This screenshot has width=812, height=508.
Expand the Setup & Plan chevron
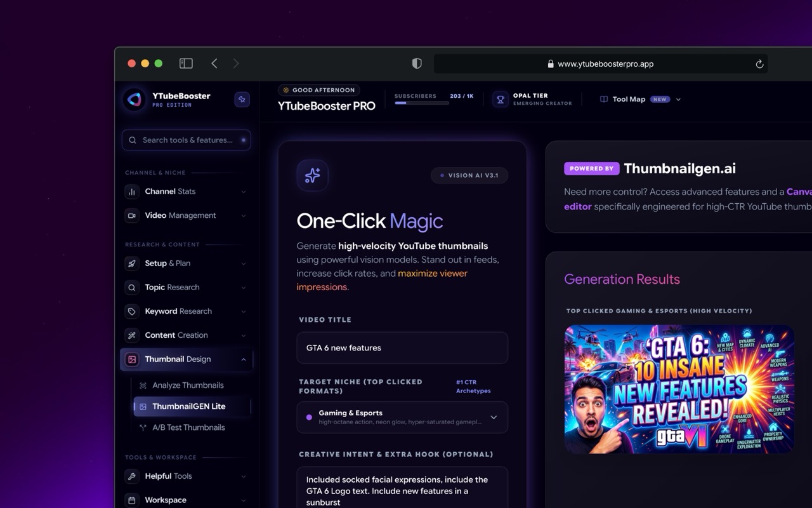tap(244, 264)
